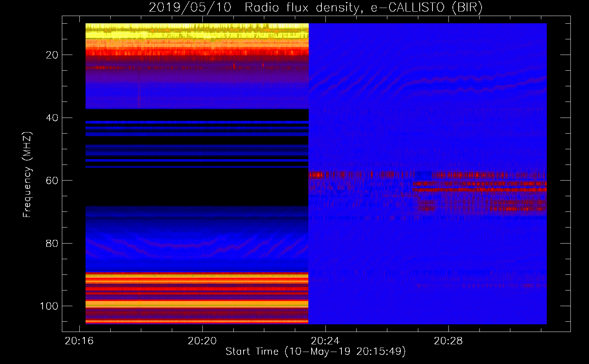This screenshot has height=364, width=589.
Task: Select the 100 MHz frequency tick label
Action: point(49,306)
